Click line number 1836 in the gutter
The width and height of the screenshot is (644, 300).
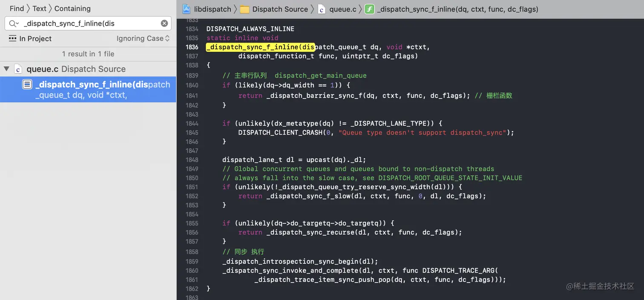pyautogui.click(x=192, y=47)
